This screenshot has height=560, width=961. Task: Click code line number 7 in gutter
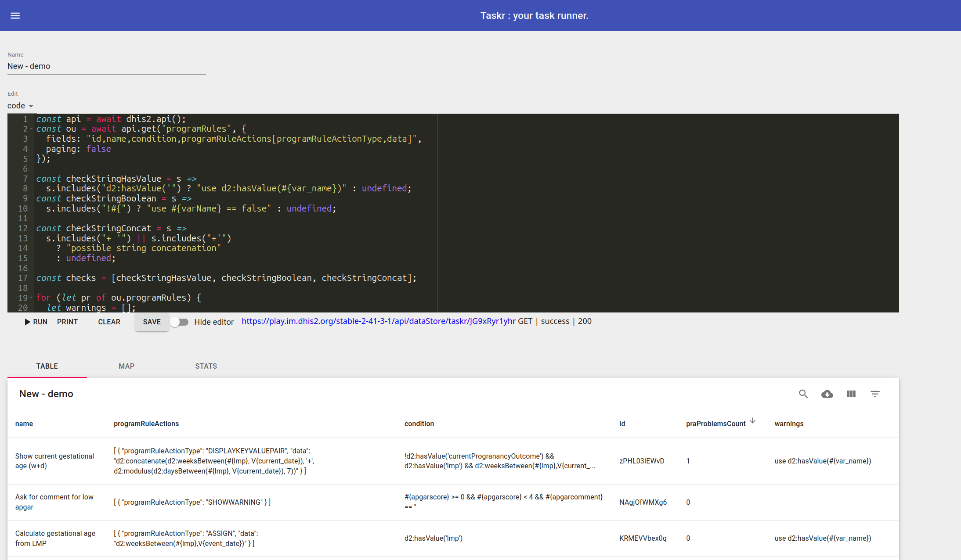pos(25,179)
